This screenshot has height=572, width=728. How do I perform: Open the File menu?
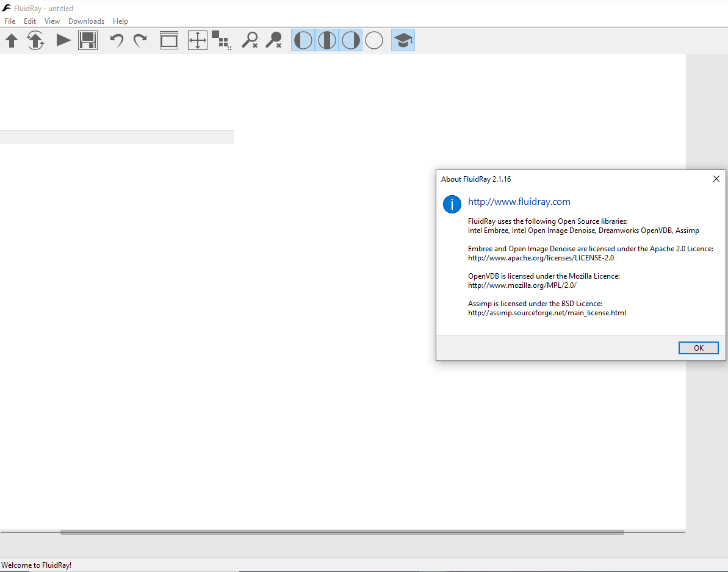coord(10,21)
